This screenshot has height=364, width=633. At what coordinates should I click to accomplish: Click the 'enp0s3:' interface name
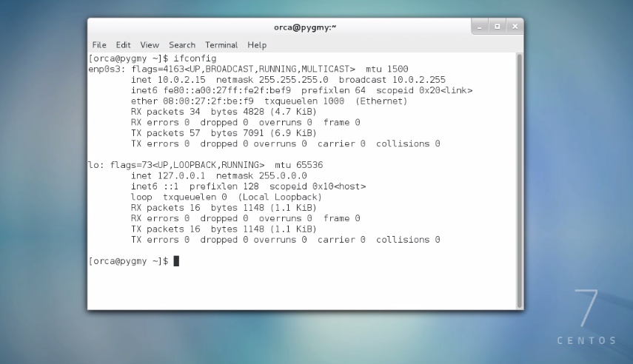tap(107, 69)
